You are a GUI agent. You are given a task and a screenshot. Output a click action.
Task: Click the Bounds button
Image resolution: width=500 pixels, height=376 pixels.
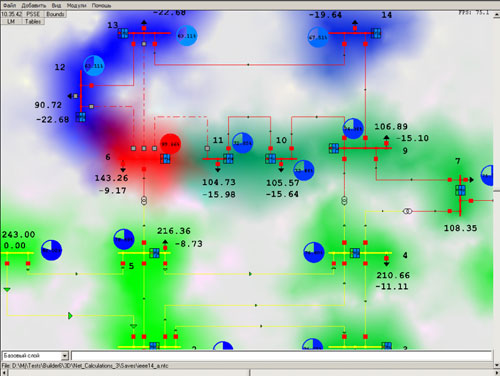click(55, 14)
